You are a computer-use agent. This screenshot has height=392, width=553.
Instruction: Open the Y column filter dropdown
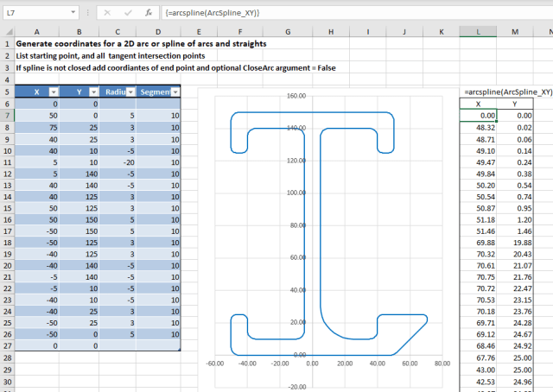point(93,91)
